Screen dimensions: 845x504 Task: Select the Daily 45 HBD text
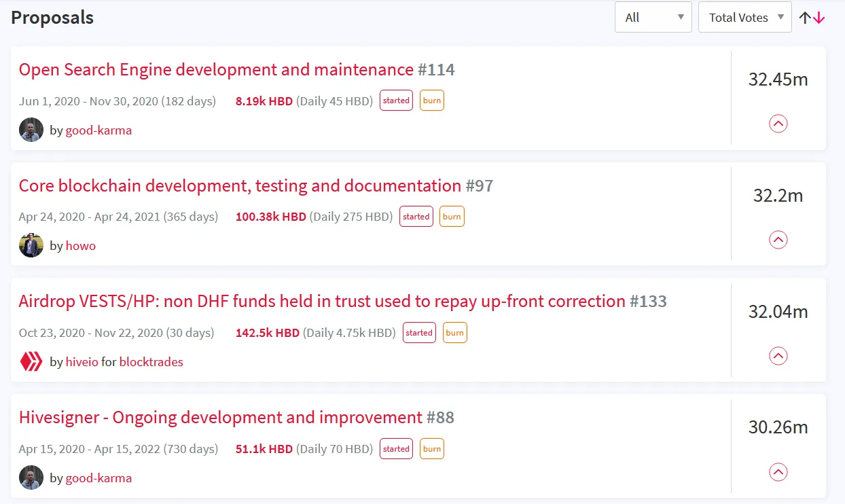(335, 101)
